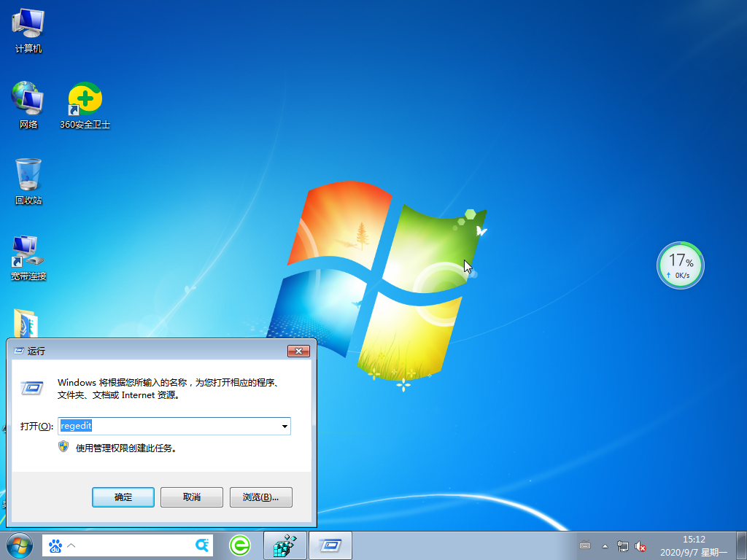Click the Registry Editor taskbar icon
Image resolution: width=747 pixels, height=560 pixels.
coord(285,545)
